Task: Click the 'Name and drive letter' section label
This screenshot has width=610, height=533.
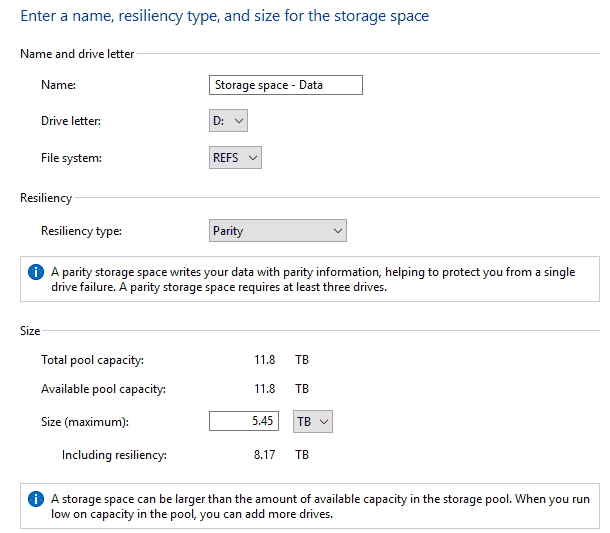Action: click(x=77, y=54)
